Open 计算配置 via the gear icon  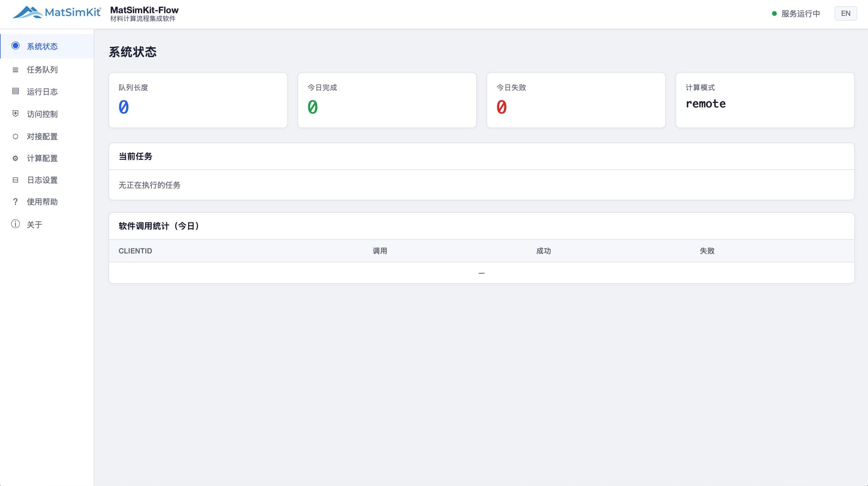click(15, 158)
